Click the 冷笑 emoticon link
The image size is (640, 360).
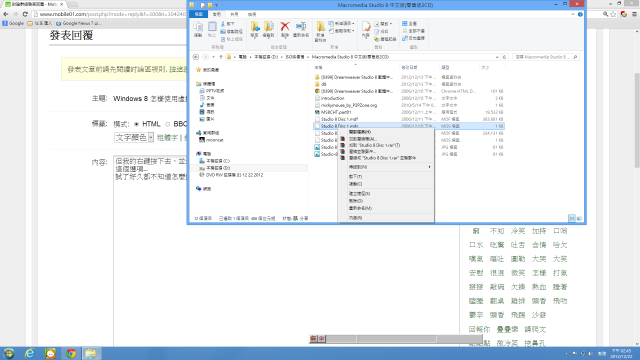518,231
